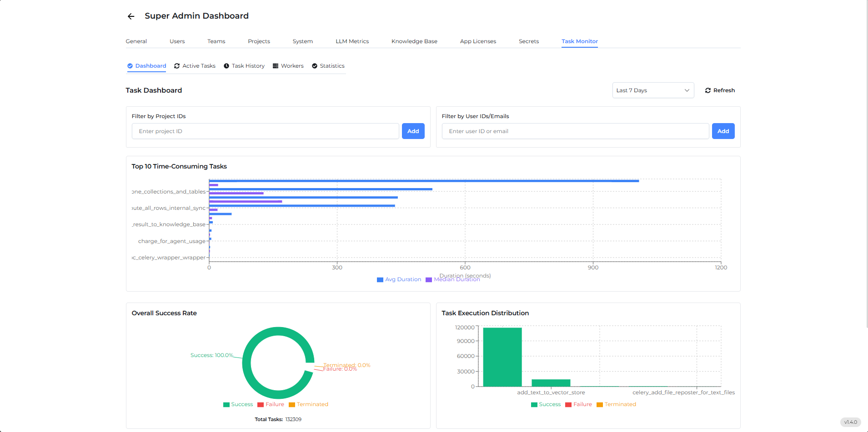The height and width of the screenshot is (432, 868).
Task: Open the Statistics sub-tab
Action: point(328,66)
